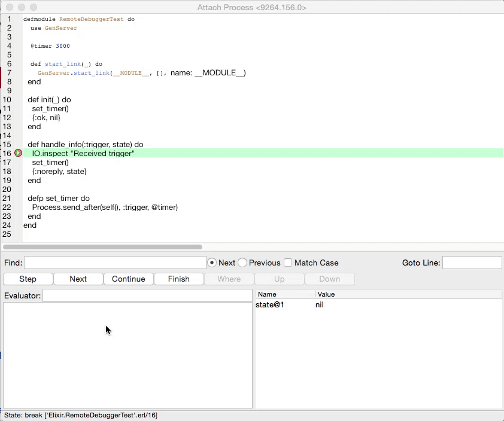Screen dimensions: 504x421
Task: Click the highlighted IO.inspect line 16
Action: coord(83,153)
